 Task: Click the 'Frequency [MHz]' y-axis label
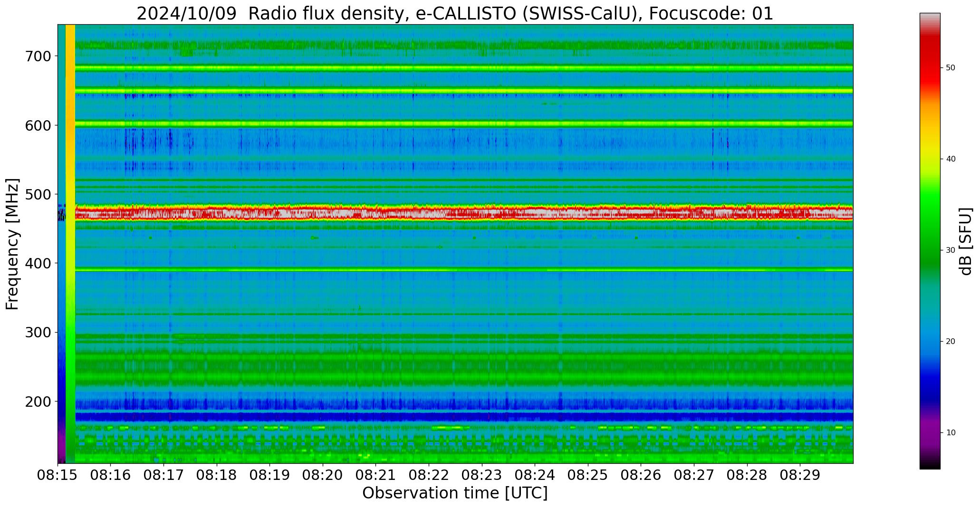click(12, 244)
